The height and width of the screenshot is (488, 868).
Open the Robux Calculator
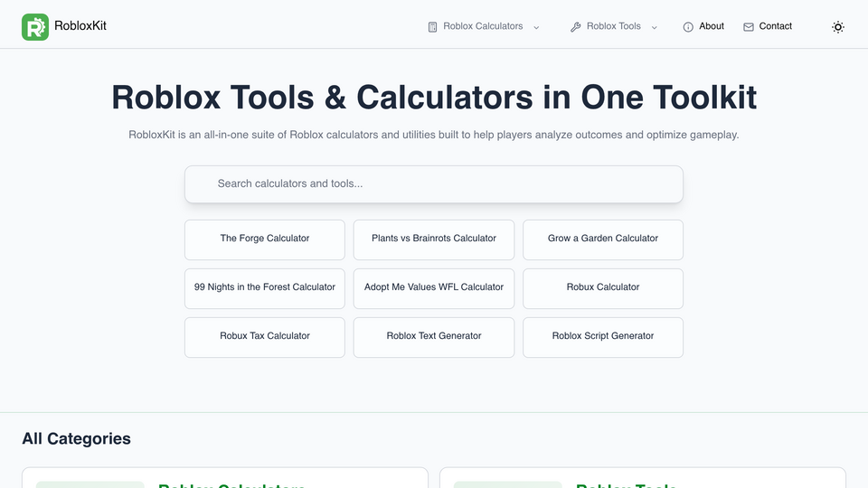point(603,288)
